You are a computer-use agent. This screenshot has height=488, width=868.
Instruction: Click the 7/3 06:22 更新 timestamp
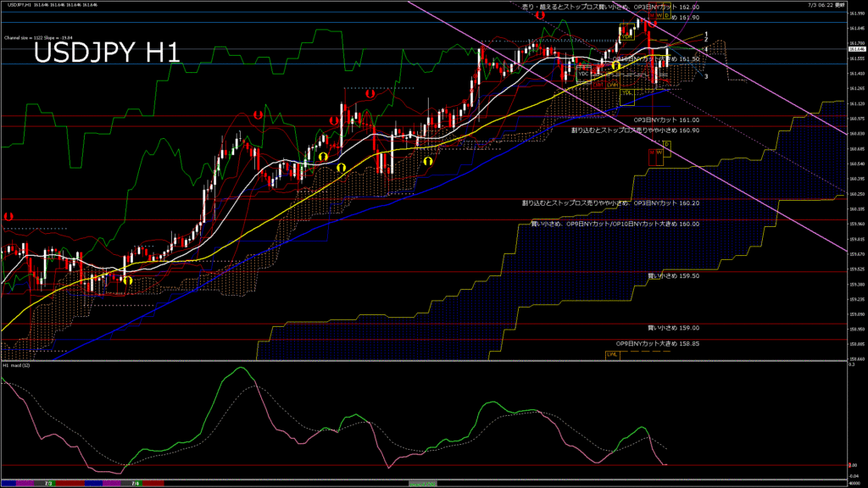pos(827,5)
